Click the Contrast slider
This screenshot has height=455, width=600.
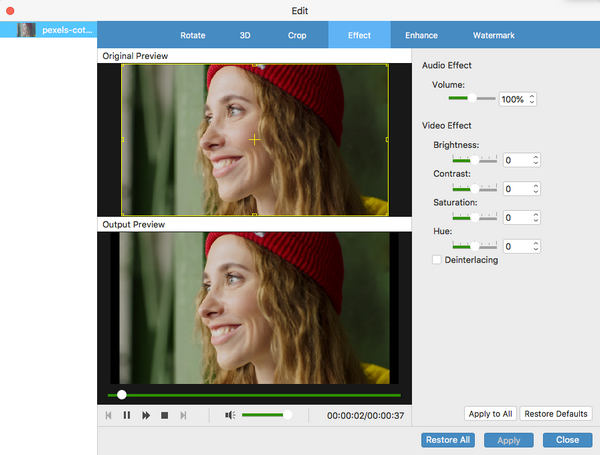tap(474, 189)
